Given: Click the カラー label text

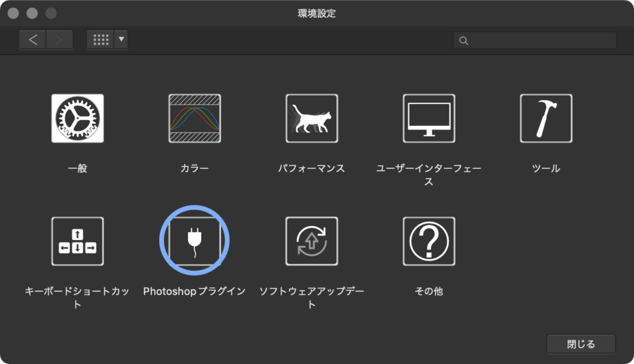Looking at the screenshot, I should tap(194, 168).
